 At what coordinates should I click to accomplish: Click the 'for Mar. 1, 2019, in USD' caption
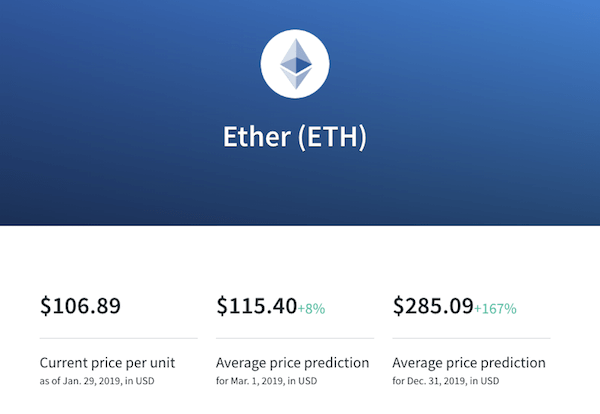tap(267, 381)
